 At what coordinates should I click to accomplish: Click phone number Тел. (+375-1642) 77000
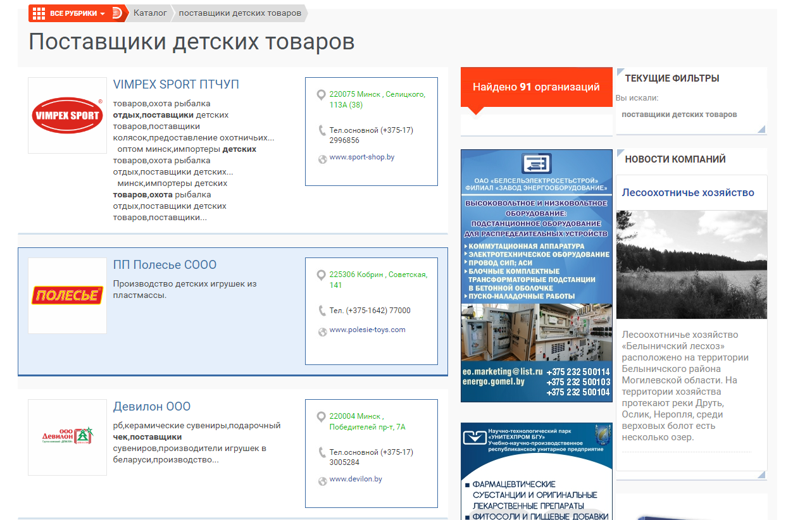(x=370, y=311)
